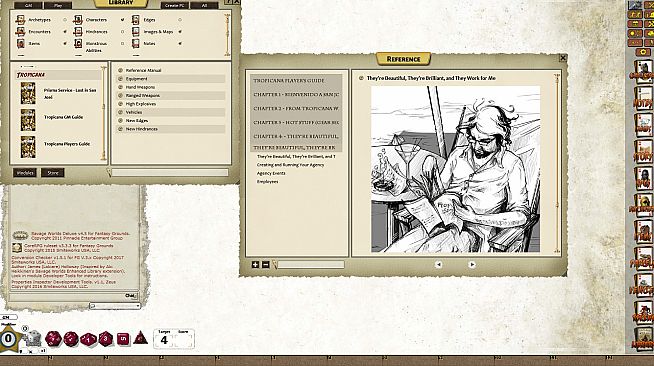Click the Modules button
Viewport: 654px width, 366px height.
pyautogui.click(x=25, y=173)
